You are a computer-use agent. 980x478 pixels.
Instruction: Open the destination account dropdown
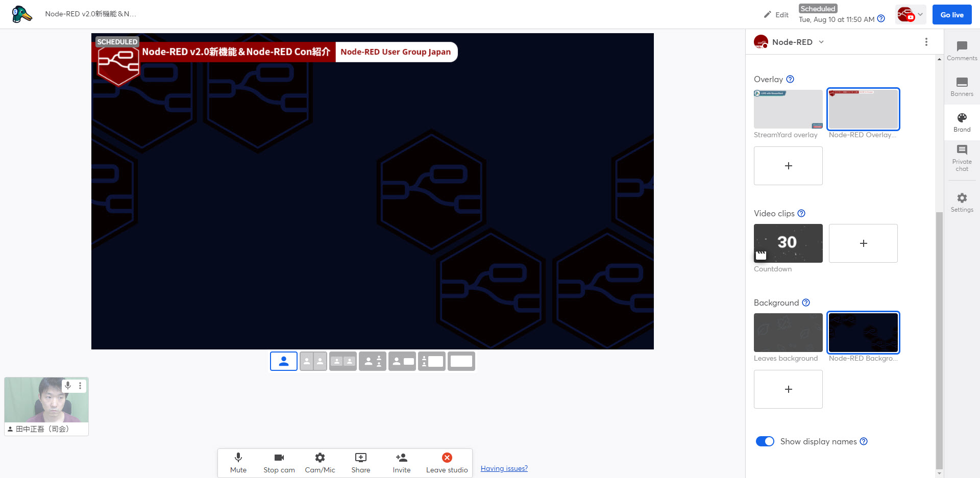point(911,15)
